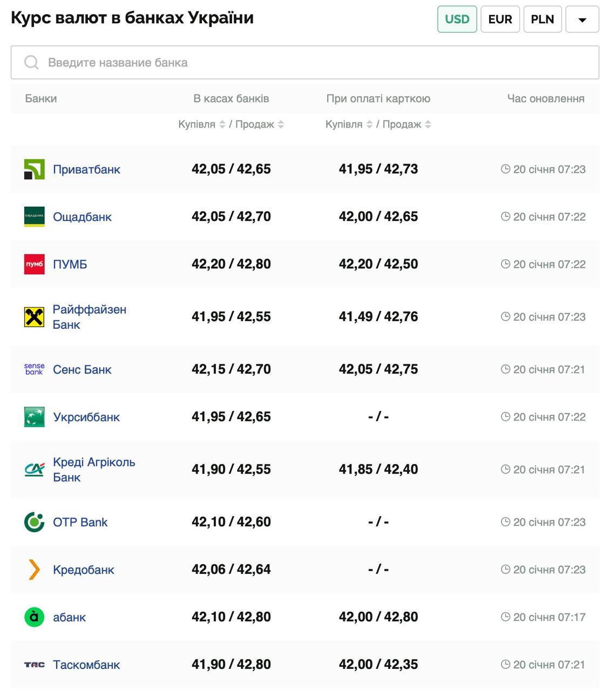Sort by cash desk Купівля rate

point(222,125)
